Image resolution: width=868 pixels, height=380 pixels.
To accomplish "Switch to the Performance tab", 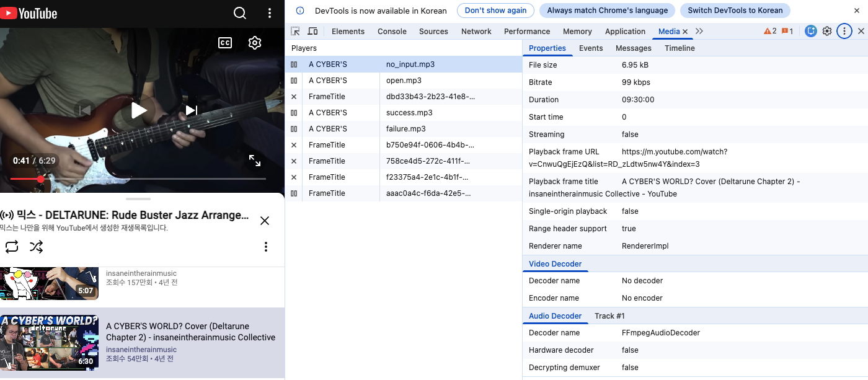I will click(x=527, y=31).
